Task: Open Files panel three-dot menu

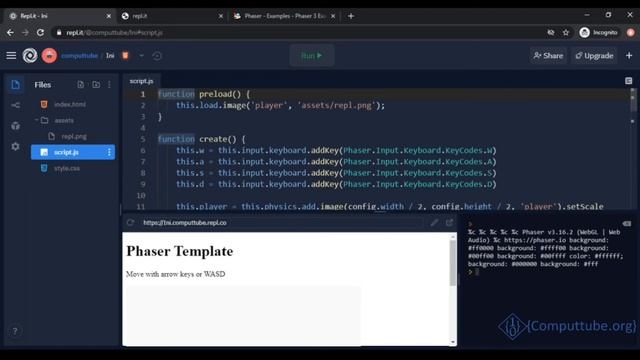Action: [109, 84]
